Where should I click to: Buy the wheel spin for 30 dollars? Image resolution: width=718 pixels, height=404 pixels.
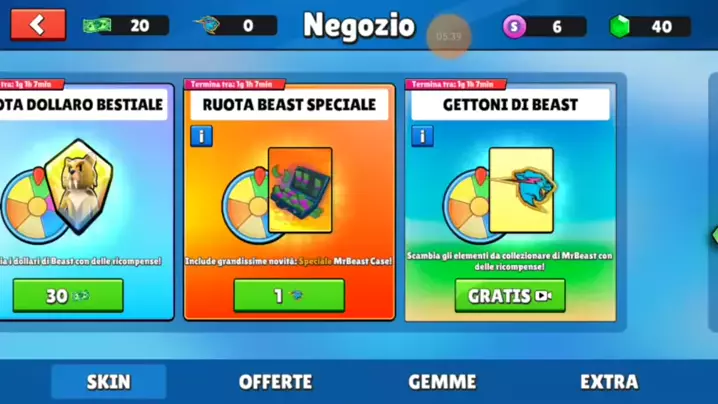68,296
